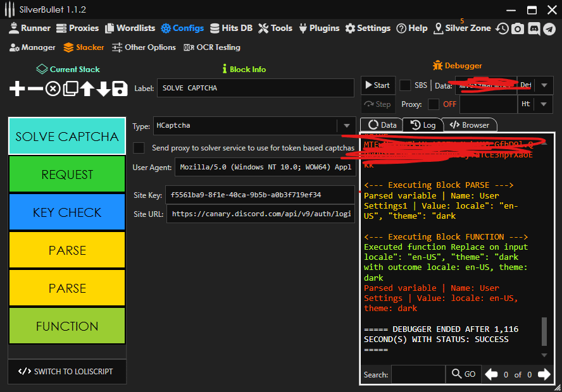Viewport: 562px width, 392px height.
Task: Move selected block up in stack
Action: click(x=87, y=89)
